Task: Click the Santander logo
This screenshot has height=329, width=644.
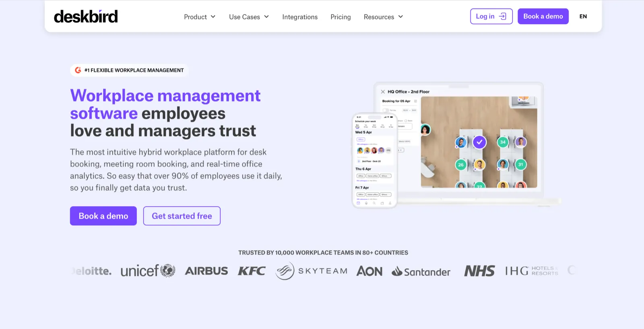Action: [x=421, y=272]
